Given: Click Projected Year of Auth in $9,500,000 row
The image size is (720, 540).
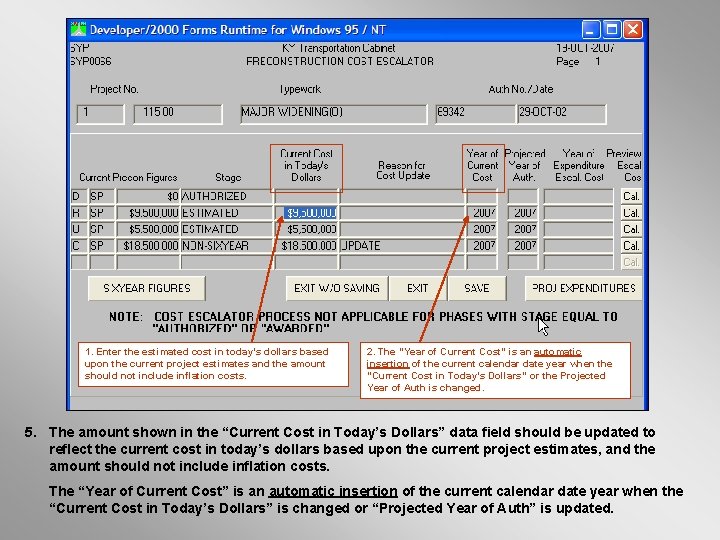Looking at the screenshot, I should coord(523,213).
